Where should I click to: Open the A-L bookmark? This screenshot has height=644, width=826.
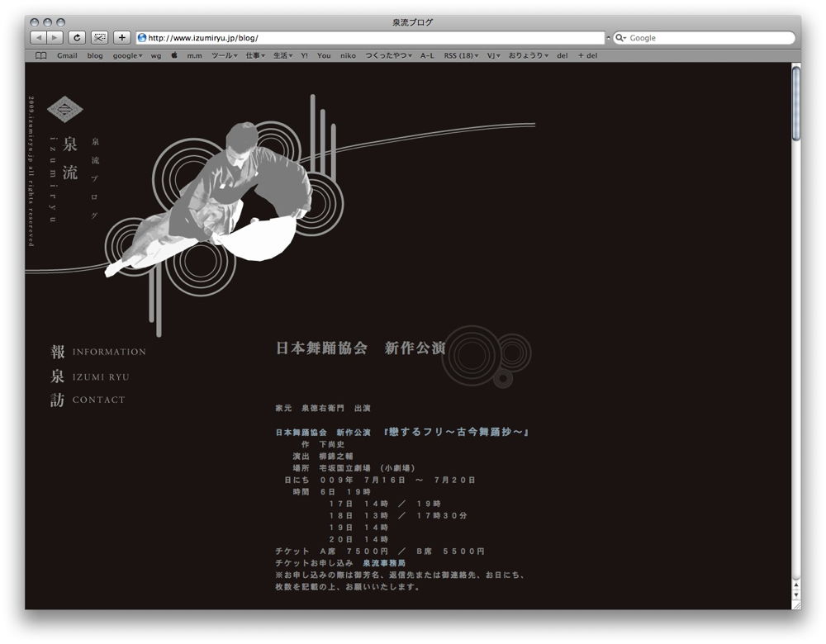[427, 56]
